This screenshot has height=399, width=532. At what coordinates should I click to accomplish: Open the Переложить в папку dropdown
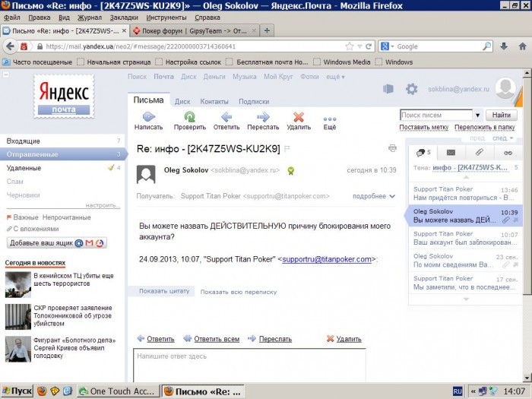click(485, 127)
